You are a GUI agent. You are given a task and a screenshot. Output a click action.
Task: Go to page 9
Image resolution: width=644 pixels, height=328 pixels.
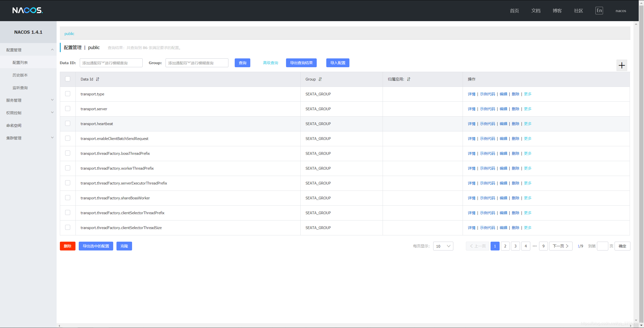pos(543,246)
